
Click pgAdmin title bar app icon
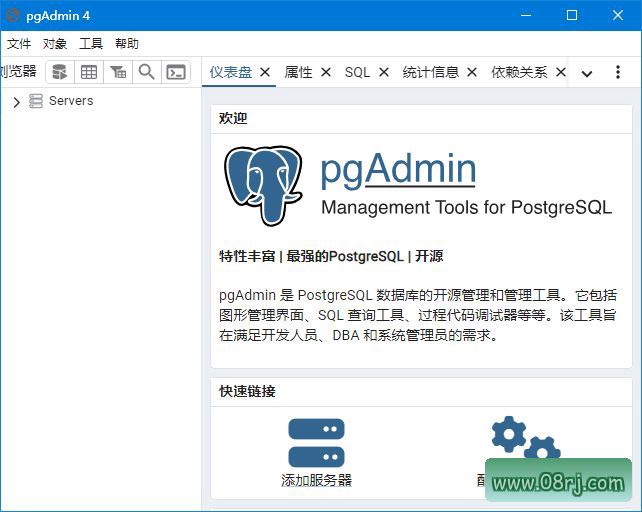tap(13, 16)
